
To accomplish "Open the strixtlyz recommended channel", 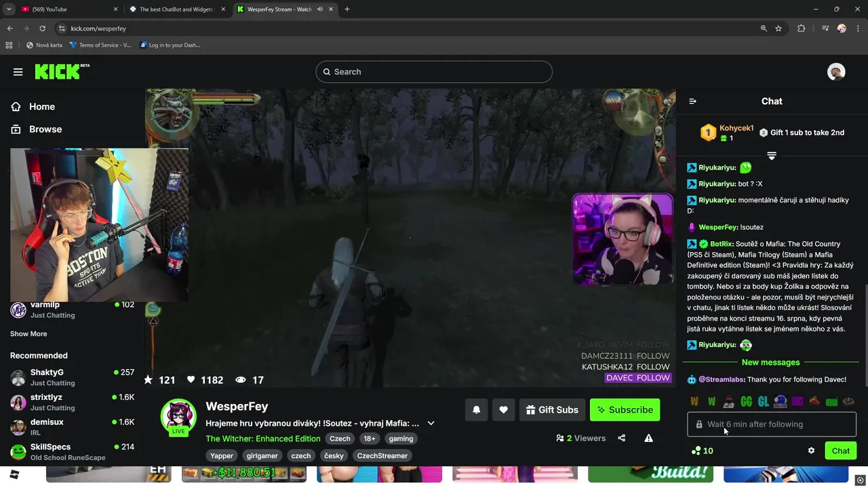I will coord(72,403).
